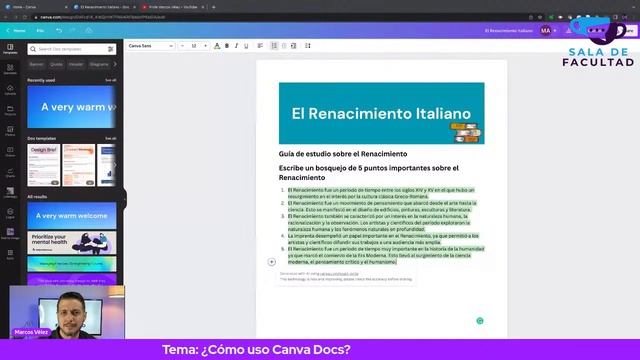
Task: Open the Apps sidebar panel
Action: point(10,255)
